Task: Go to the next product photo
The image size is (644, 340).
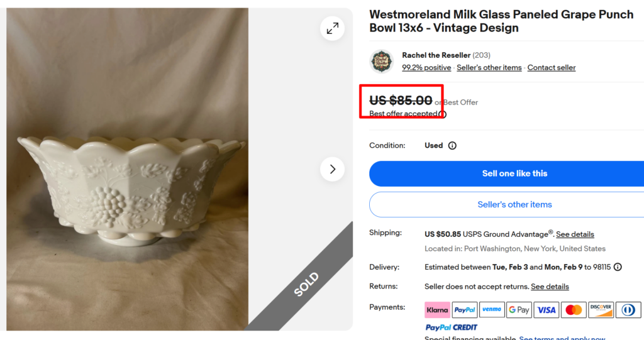Action: (x=332, y=169)
